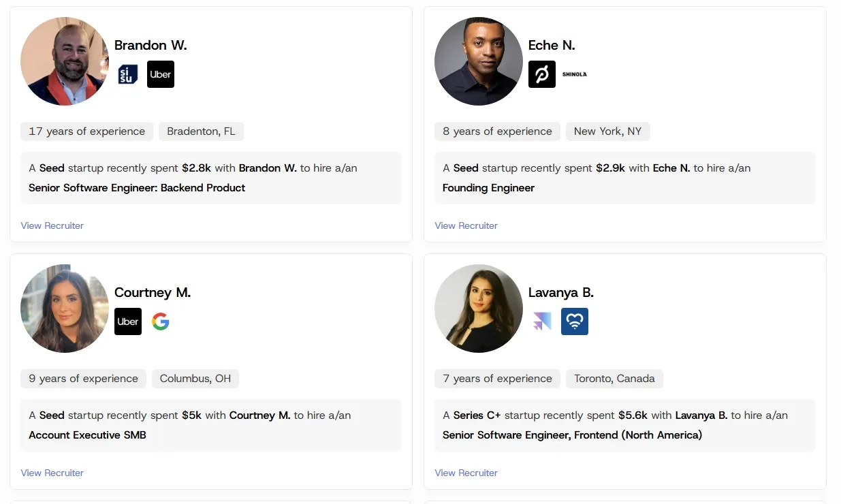Open Courtney M.'s View Recruiter link
The width and height of the screenshot is (841, 504).
[52, 473]
